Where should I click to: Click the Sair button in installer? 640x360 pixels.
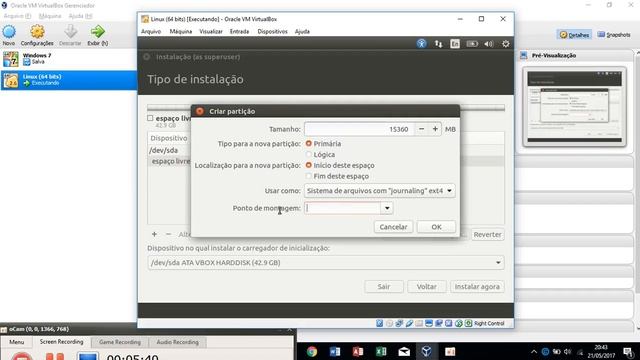click(384, 287)
